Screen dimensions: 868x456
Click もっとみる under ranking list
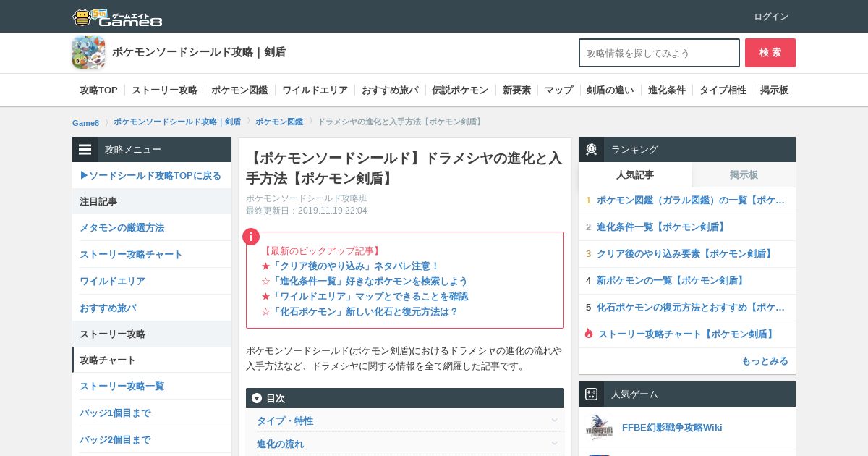pyautogui.click(x=765, y=360)
